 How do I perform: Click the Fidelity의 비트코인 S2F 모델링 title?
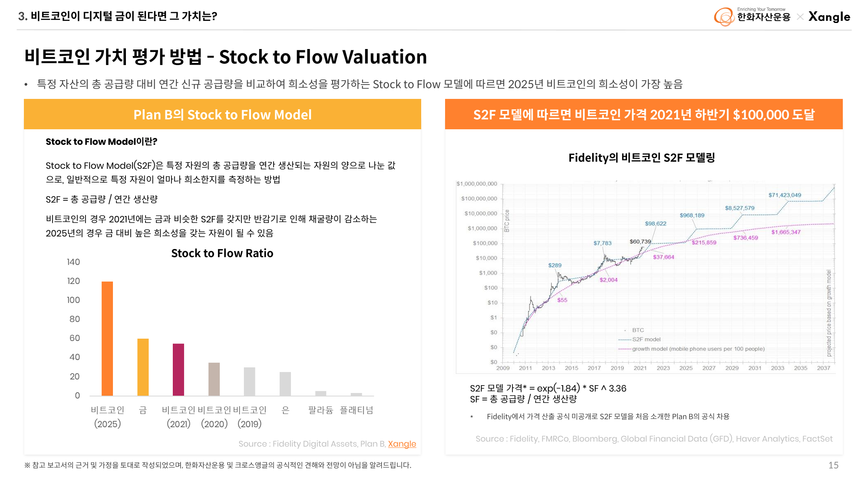point(641,158)
